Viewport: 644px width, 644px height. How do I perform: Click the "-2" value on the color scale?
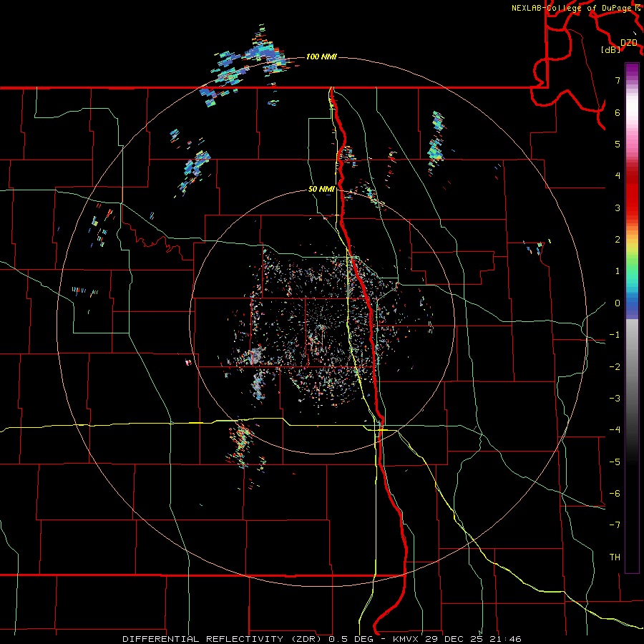[x=615, y=367]
